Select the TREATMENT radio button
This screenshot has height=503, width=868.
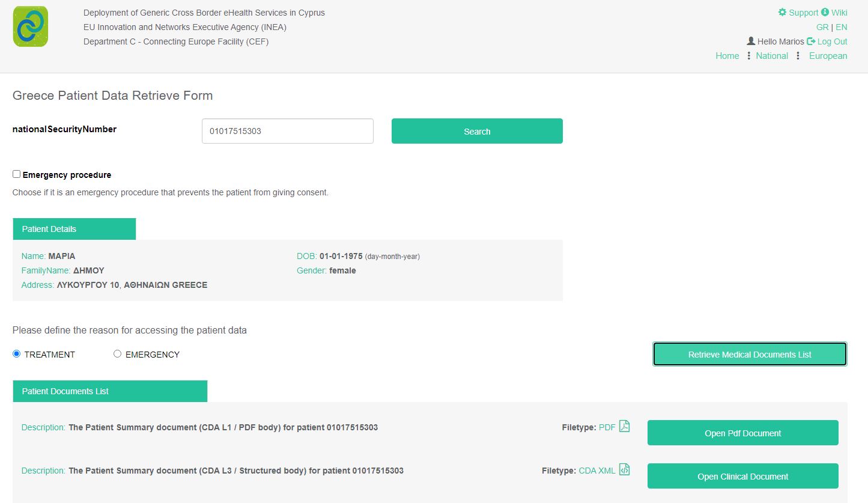click(17, 354)
